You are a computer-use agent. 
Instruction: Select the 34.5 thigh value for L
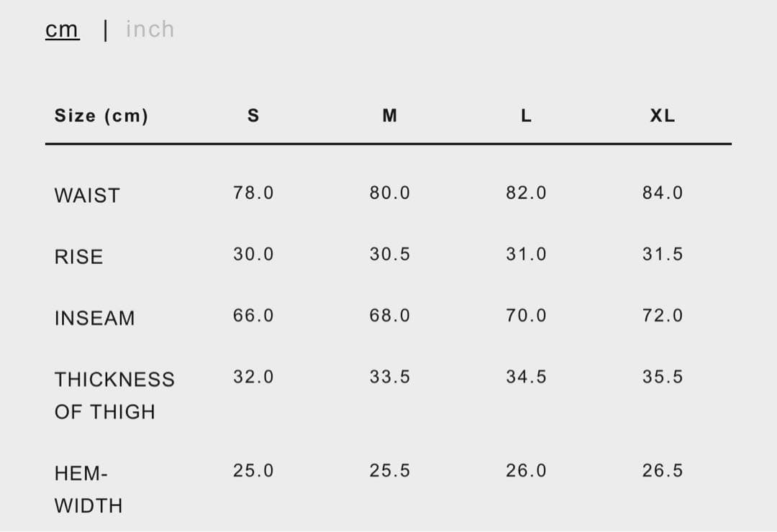[526, 377]
